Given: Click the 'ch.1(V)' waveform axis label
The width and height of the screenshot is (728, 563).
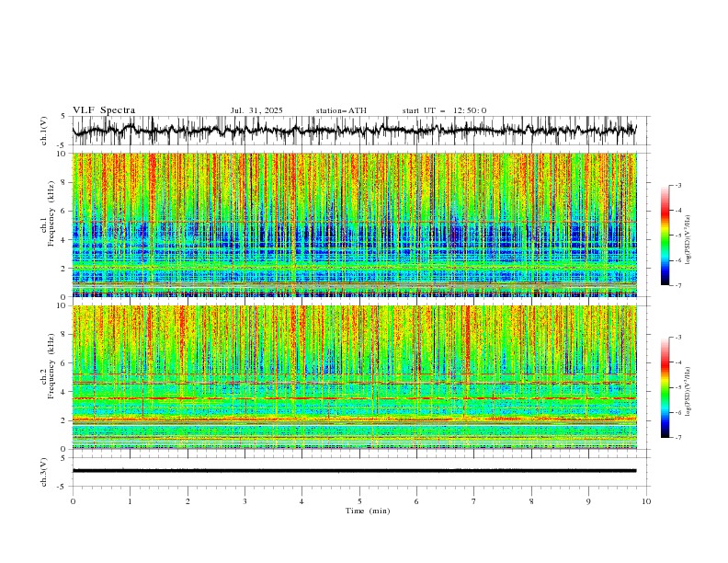Looking at the screenshot, I should 44,131.
